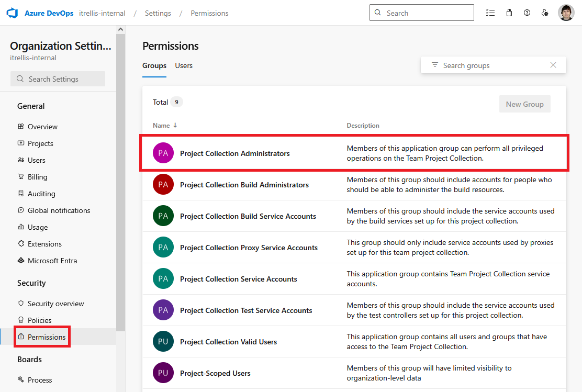Open the Help question mark icon
582x392 pixels.
tap(527, 13)
